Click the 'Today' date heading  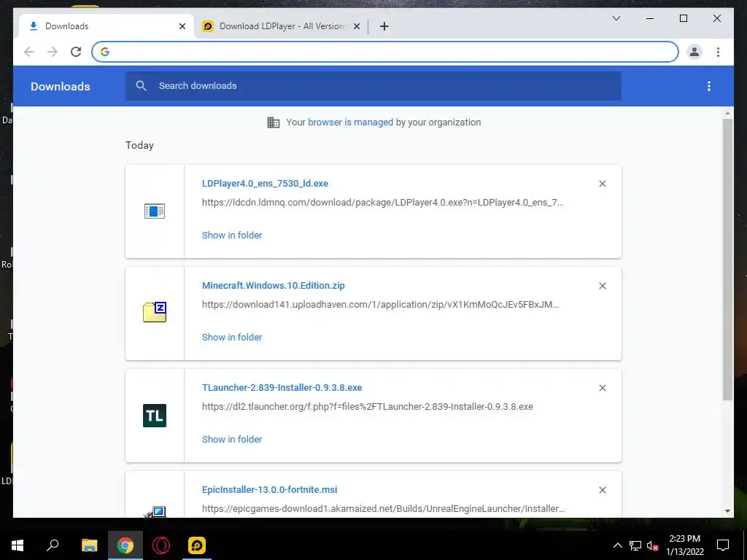[139, 145]
